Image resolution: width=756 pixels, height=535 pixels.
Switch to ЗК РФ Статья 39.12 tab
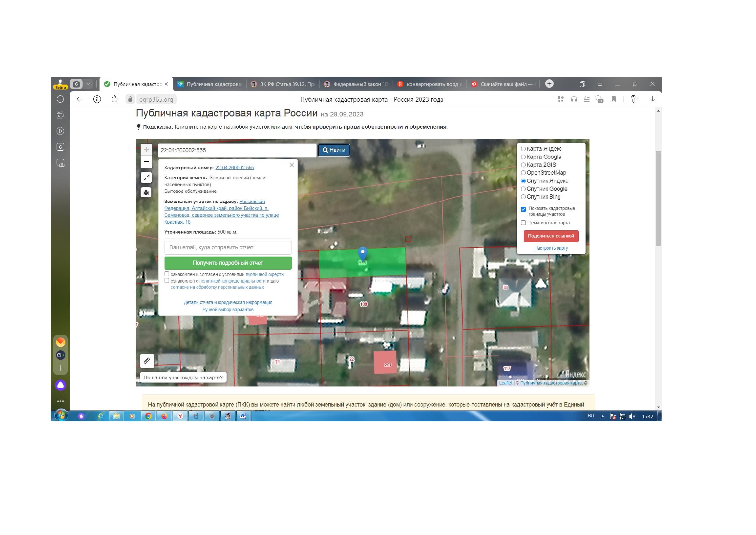(283, 84)
